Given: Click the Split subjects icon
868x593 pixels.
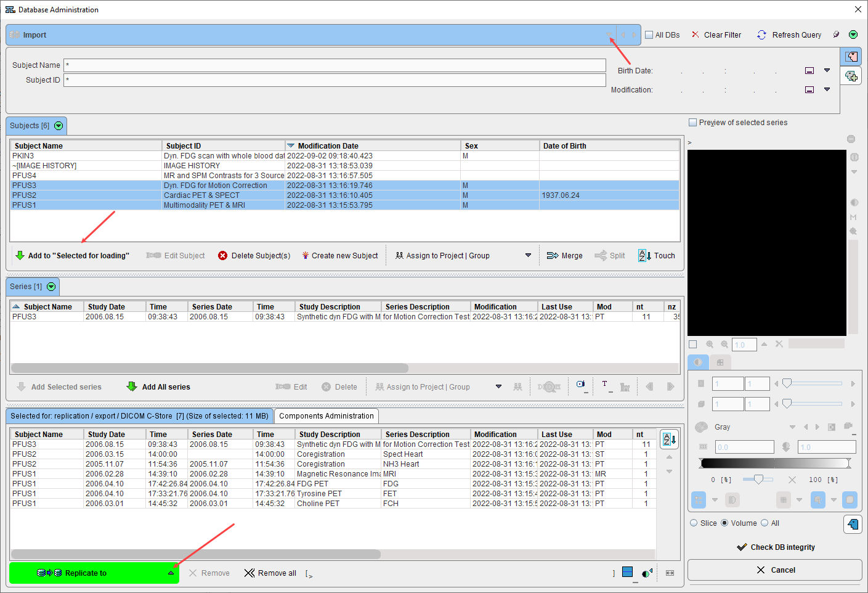Looking at the screenshot, I should (x=601, y=256).
